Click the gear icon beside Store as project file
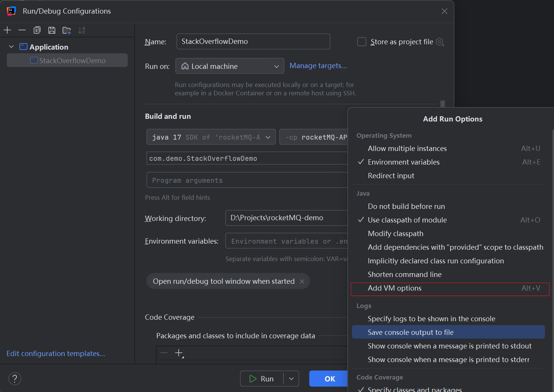554x392 pixels. point(439,42)
